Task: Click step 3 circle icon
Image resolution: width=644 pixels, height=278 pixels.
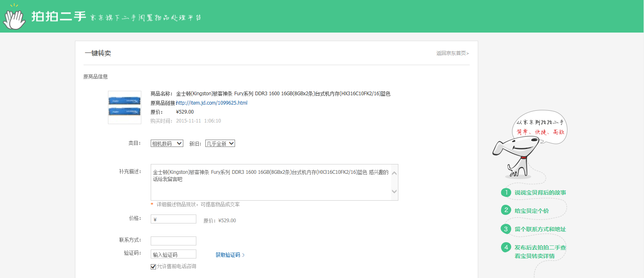Action: (x=506, y=229)
